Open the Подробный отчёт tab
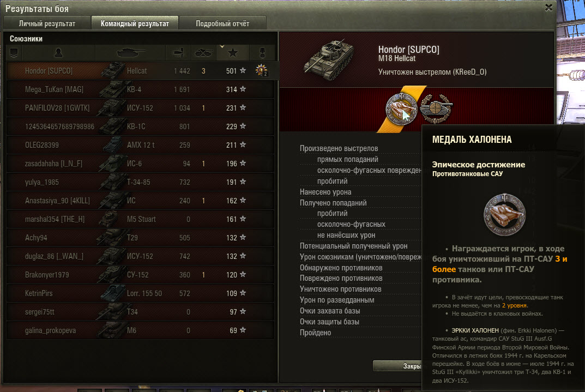 click(x=222, y=23)
